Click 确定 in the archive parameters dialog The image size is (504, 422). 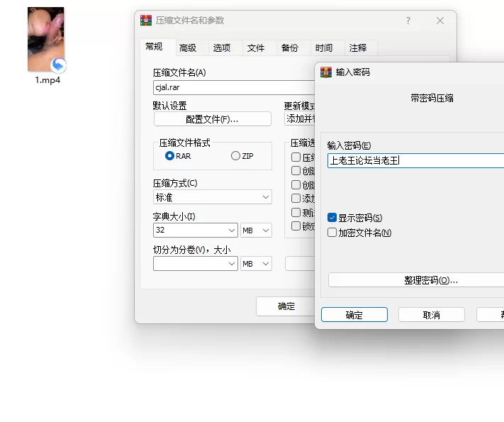click(286, 306)
